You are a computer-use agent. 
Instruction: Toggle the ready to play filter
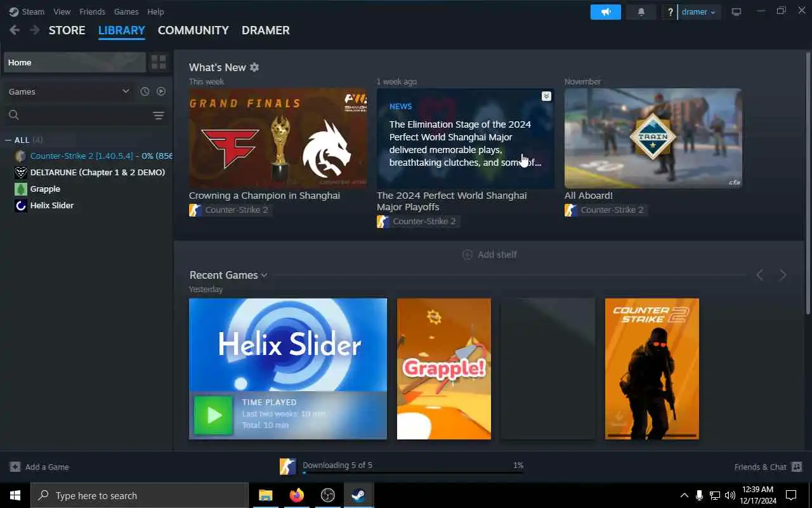click(x=161, y=91)
